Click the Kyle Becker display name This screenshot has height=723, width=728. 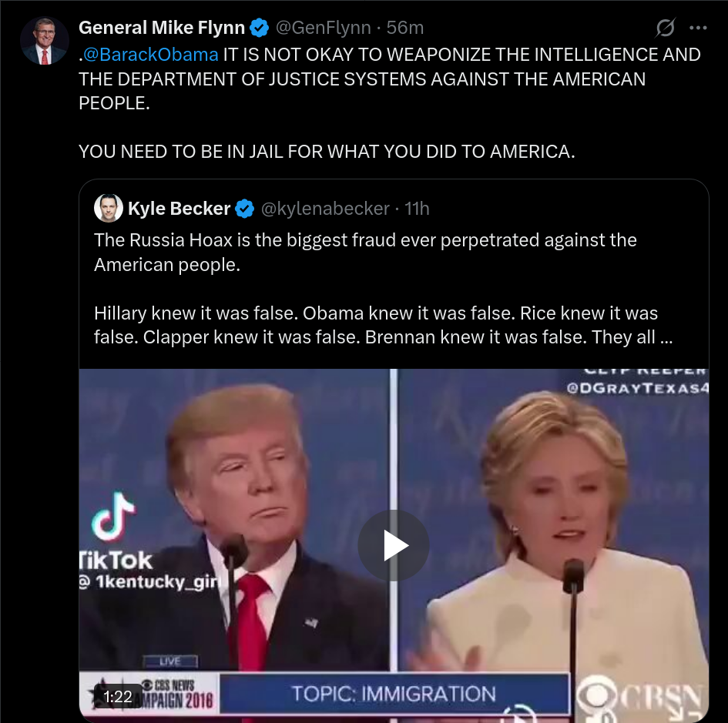(x=179, y=209)
